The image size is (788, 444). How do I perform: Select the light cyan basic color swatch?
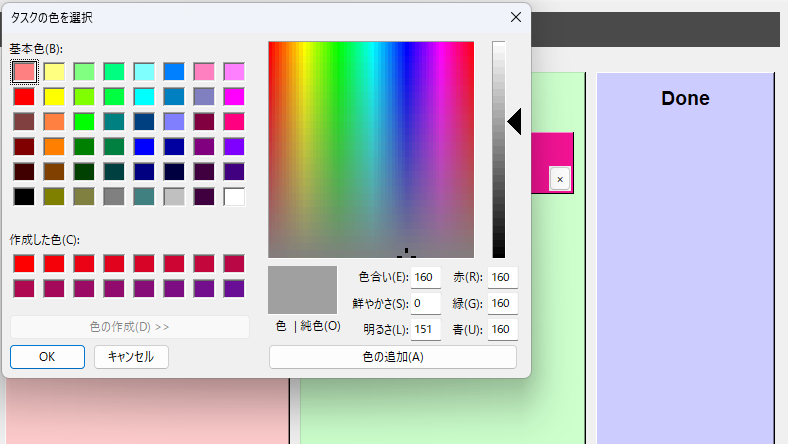(x=144, y=72)
